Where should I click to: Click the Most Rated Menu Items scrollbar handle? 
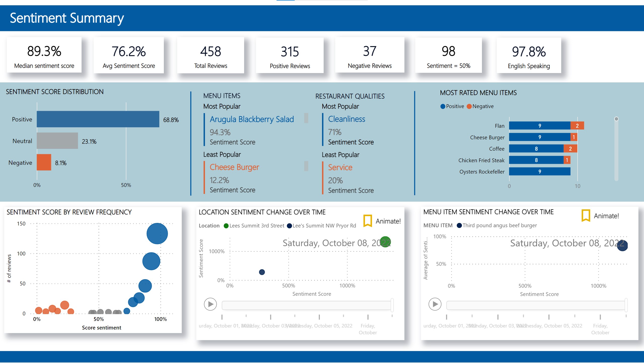[616, 119]
